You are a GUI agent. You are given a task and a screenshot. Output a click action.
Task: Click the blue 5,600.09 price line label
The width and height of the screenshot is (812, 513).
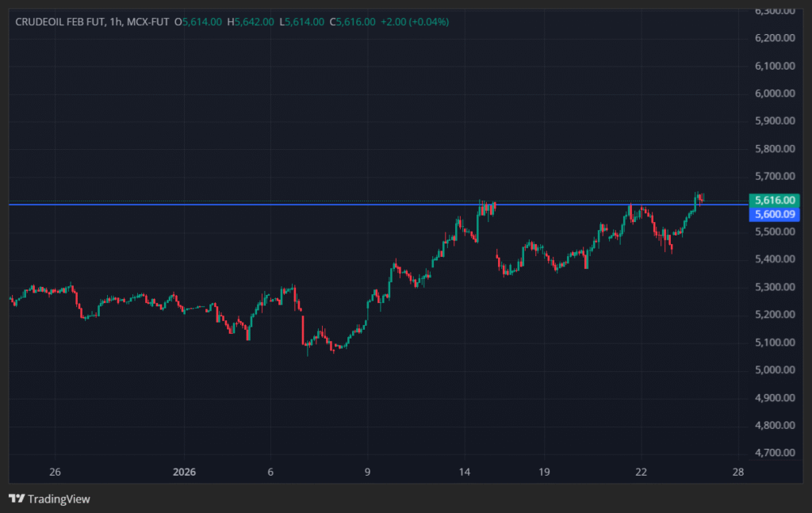[x=776, y=214]
